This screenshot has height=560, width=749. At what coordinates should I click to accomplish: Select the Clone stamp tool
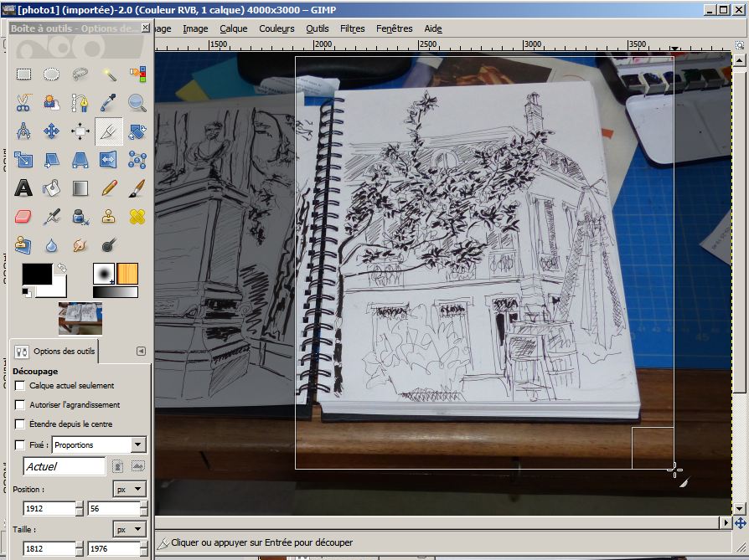[109, 217]
